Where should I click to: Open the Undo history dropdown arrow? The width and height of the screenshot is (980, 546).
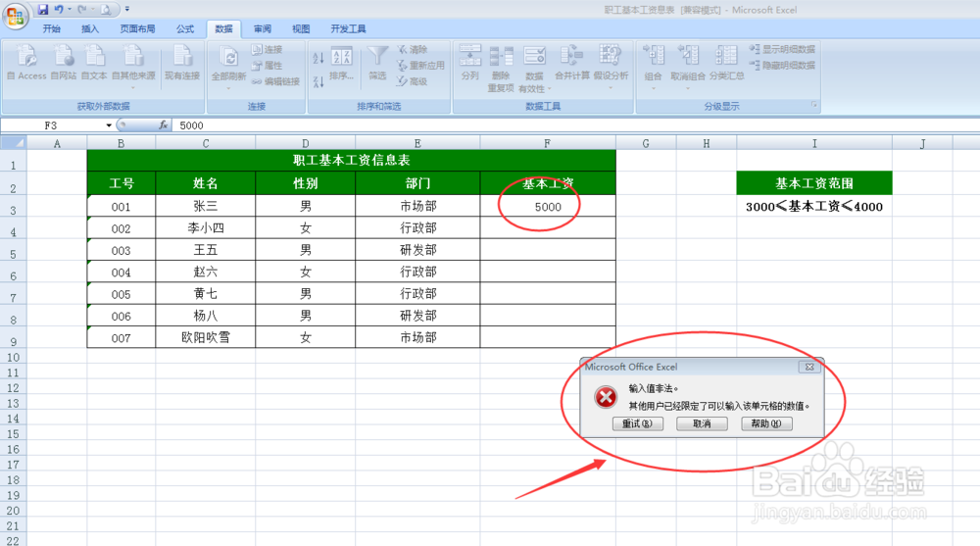pyautogui.click(x=69, y=10)
